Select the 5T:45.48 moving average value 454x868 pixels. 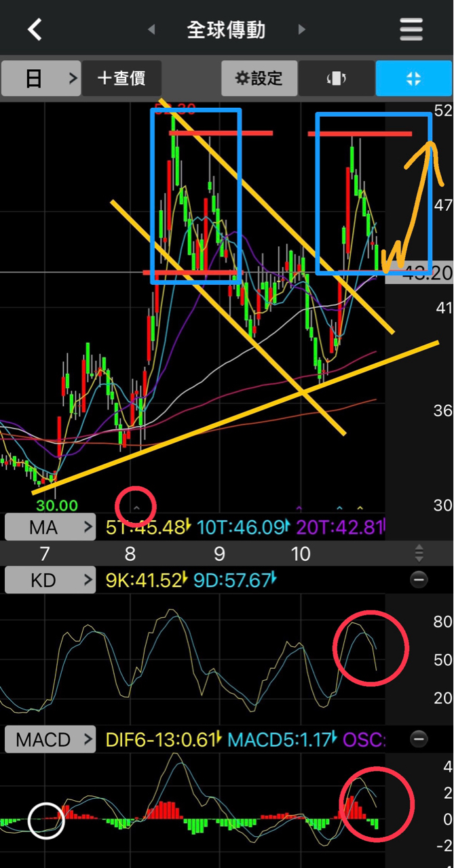tap(149, 527)
